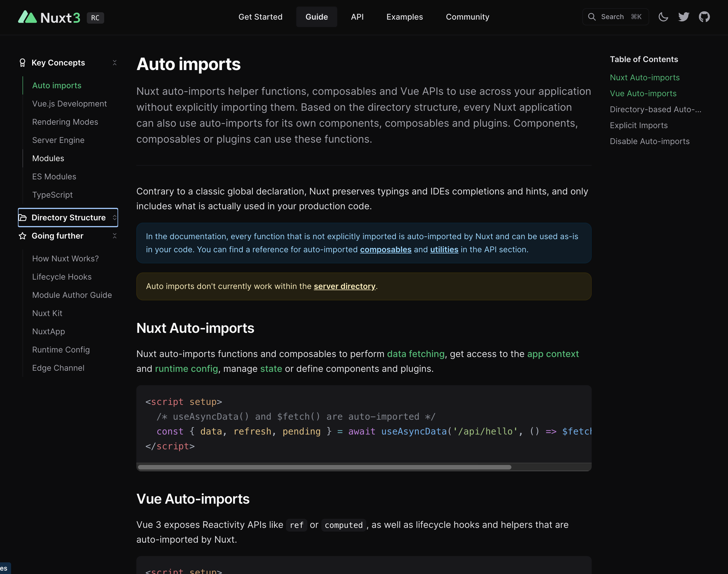Image resolution: width=728 pixels, height=574 pixels.
Task: Open the search with the magnifier icon
Action: 592,17
